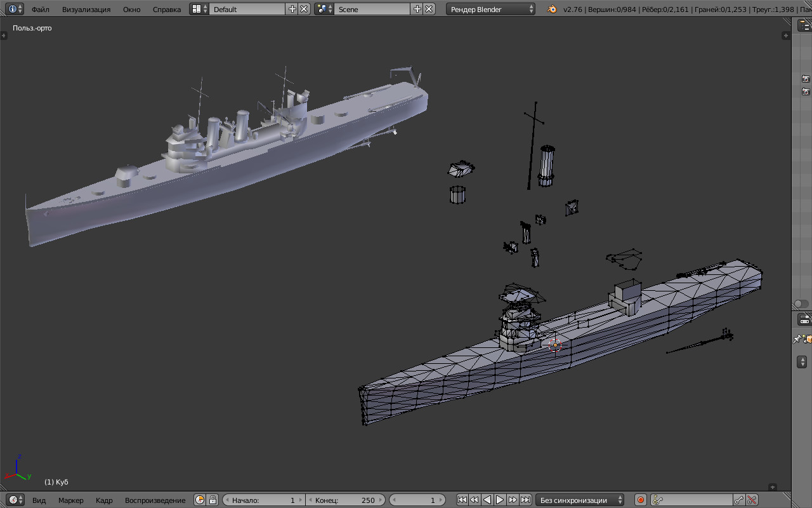Open the Рендер Blender engine dropdown
Screen dimensions: 812x508
491,10
